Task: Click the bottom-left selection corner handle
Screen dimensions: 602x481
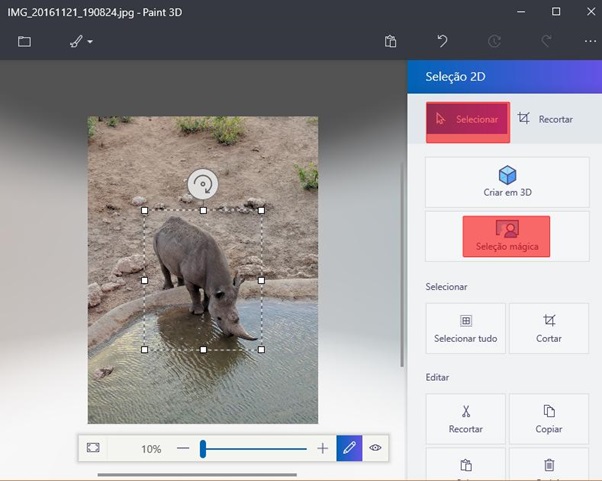Action: point(144,349)
